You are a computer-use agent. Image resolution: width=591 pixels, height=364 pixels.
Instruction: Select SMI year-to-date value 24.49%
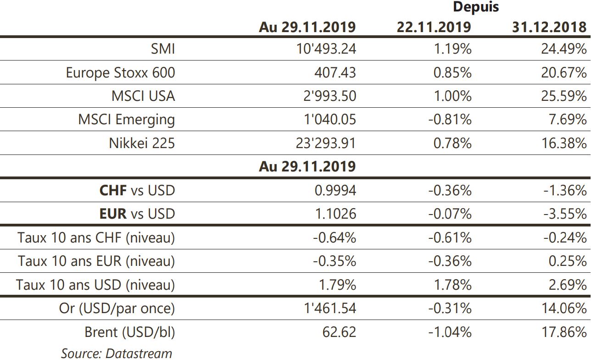[x=564, y=49]
